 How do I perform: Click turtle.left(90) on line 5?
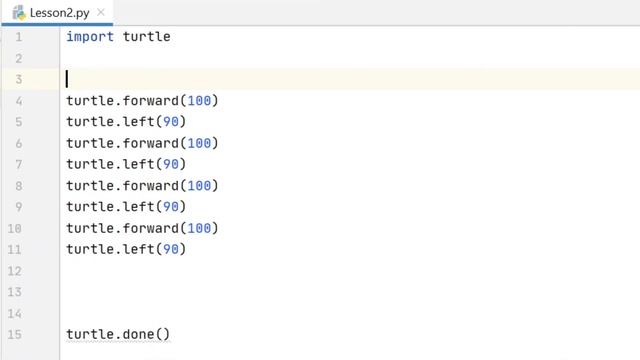(126, 122)
